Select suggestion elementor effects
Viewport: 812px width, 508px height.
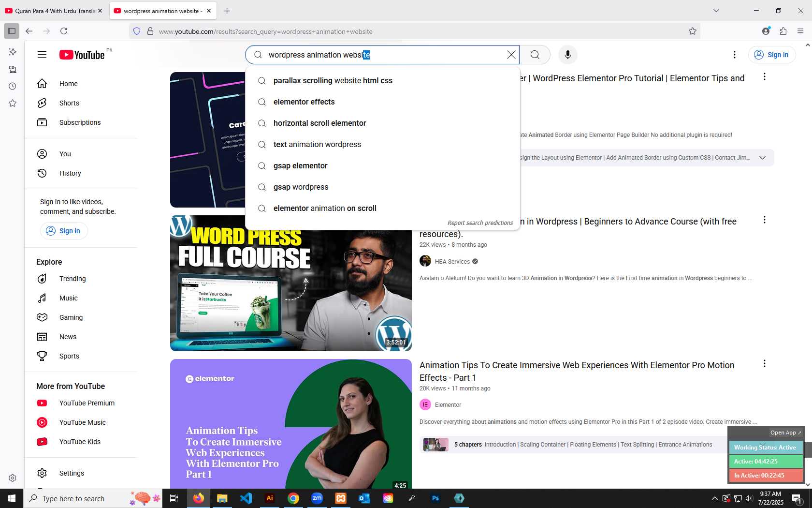coord(382,102)
